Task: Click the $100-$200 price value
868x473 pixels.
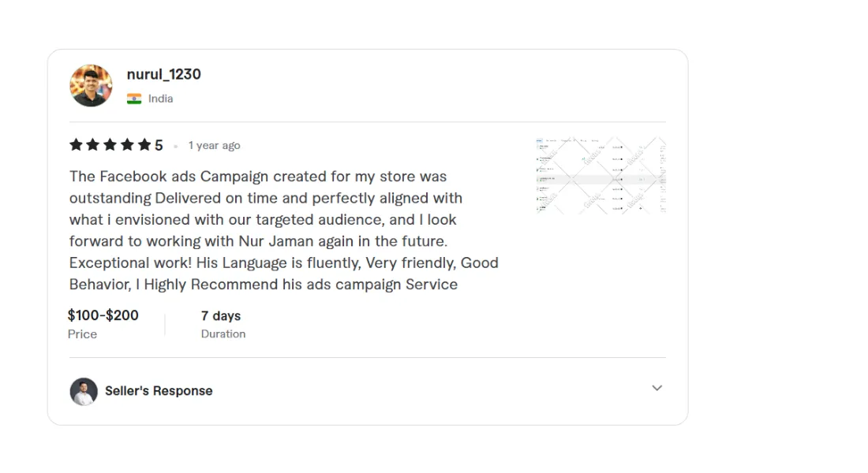Action: (x=103, y=315)
